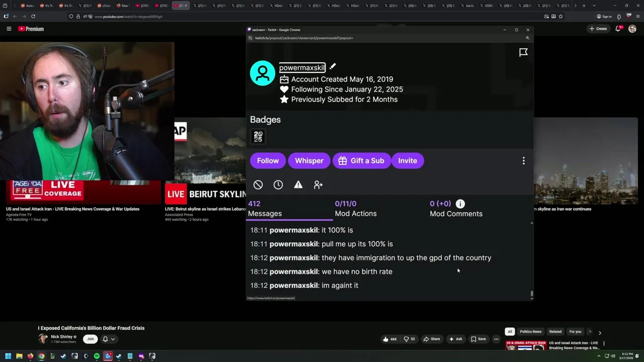
Task: Click the Nick Shirley channel name
Action: (x=62, y=337)
